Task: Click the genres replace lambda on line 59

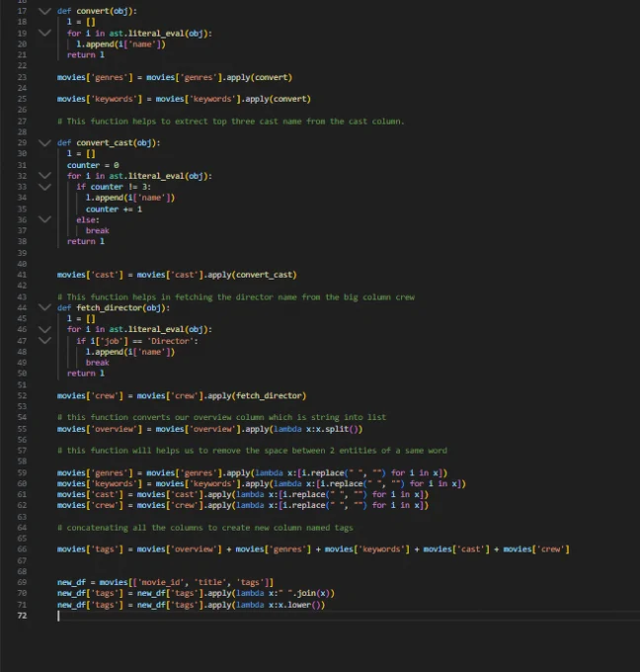Action: (x=252, y=472)
